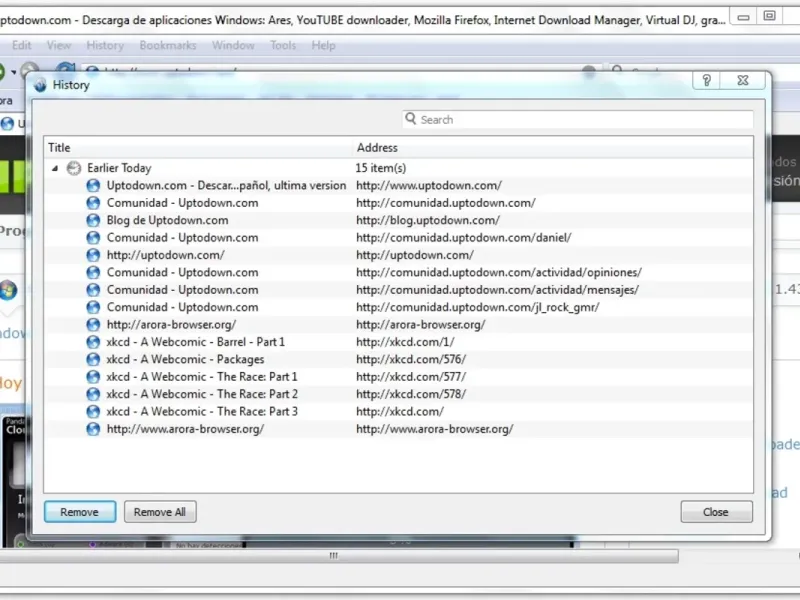Sort by the Address column header
Screen dimensions: 800x600
click(553, 147)
